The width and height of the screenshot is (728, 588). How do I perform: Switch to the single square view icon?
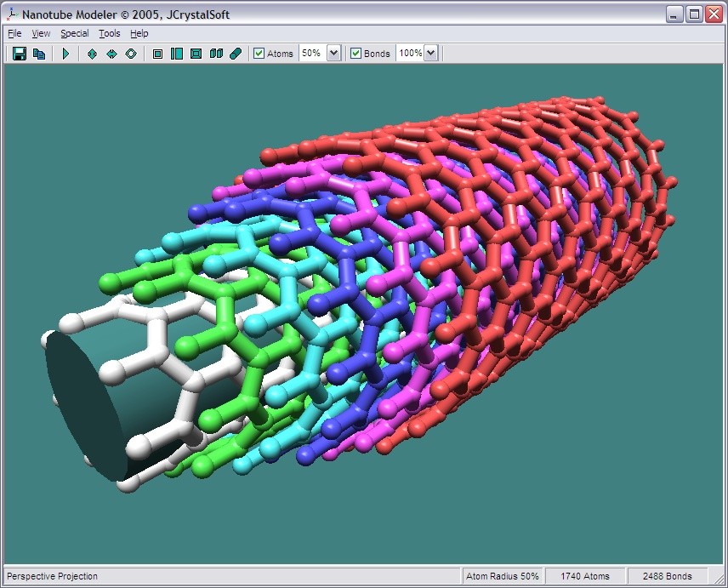(158, 53)
